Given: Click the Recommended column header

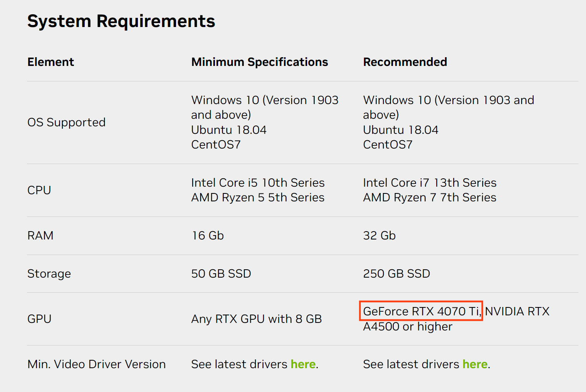Looking at the screenshot, I should (405, 62).
